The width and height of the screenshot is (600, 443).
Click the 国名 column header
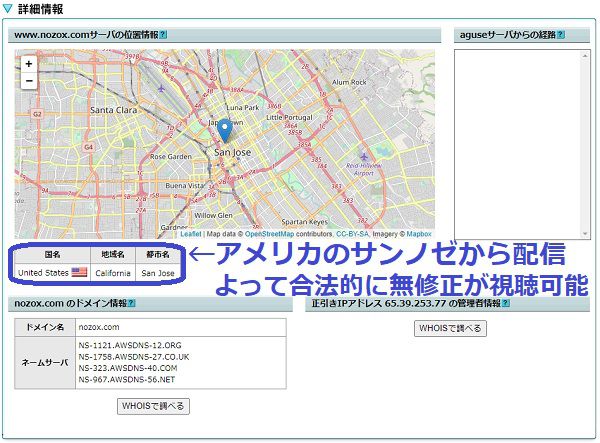(52, 254)
